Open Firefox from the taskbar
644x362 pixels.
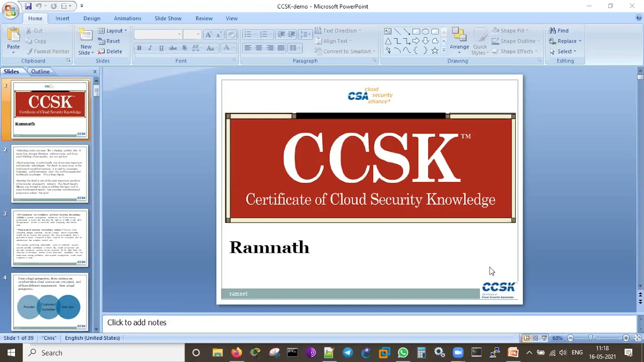point(236,352)
